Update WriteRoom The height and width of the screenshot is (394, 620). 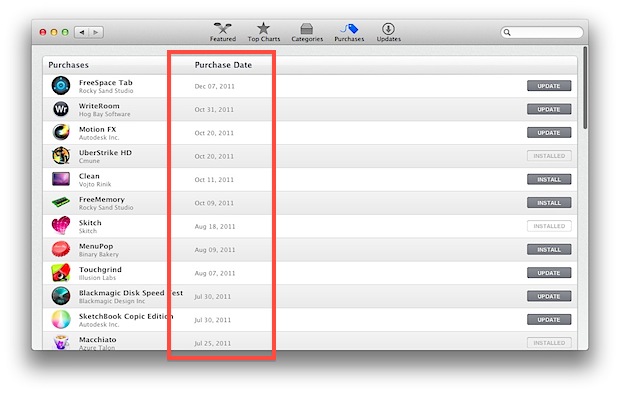549,109
